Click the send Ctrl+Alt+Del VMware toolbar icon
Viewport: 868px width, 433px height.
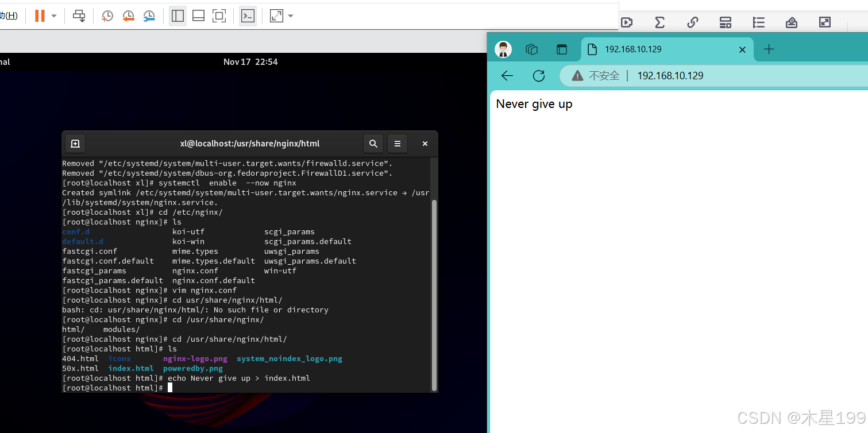(x=79, y=16)
